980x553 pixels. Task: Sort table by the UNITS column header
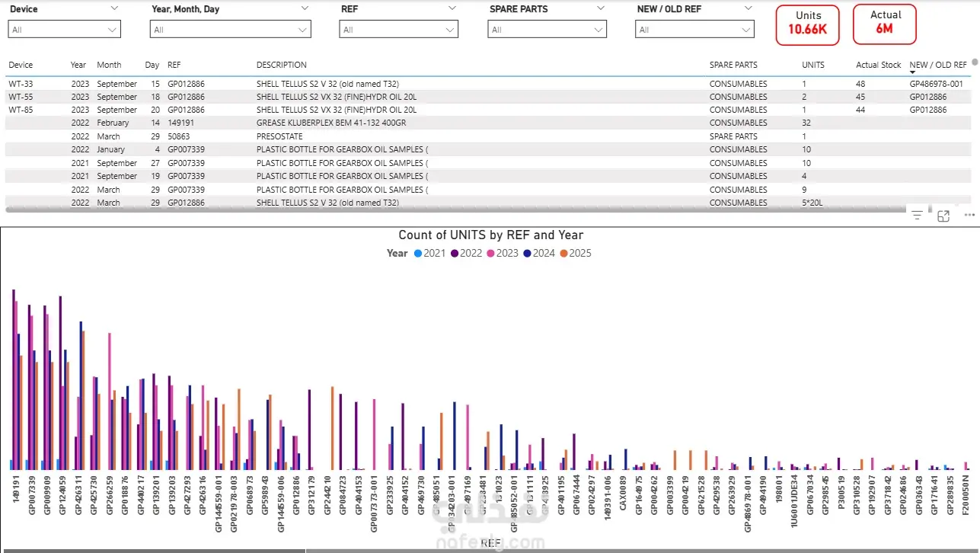(x=813, y=65)
